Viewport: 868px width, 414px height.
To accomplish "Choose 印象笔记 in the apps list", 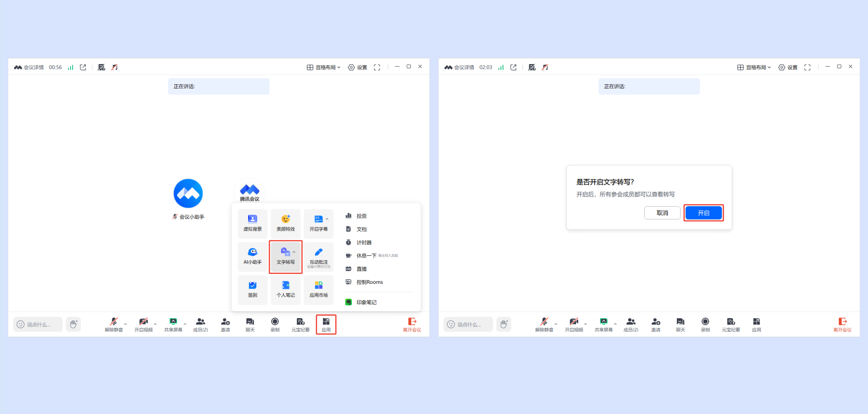I will 366,302.
